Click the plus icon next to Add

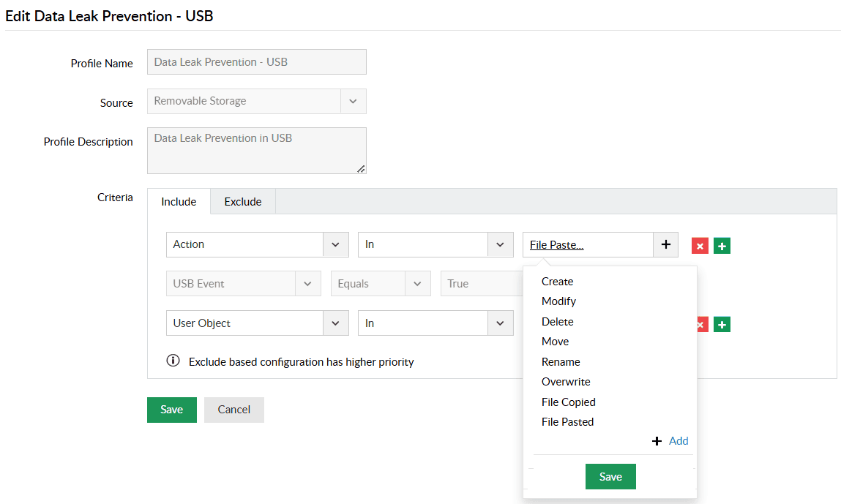[x=657, y=441]
